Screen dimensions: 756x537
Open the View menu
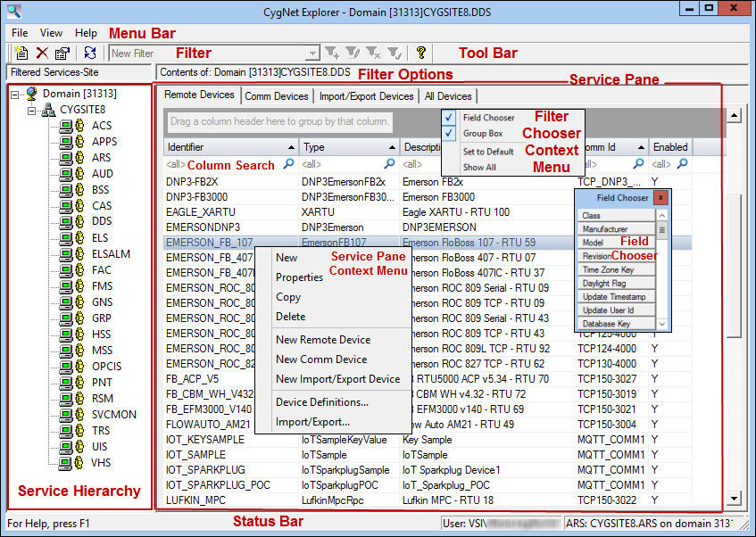click(51, 33)
